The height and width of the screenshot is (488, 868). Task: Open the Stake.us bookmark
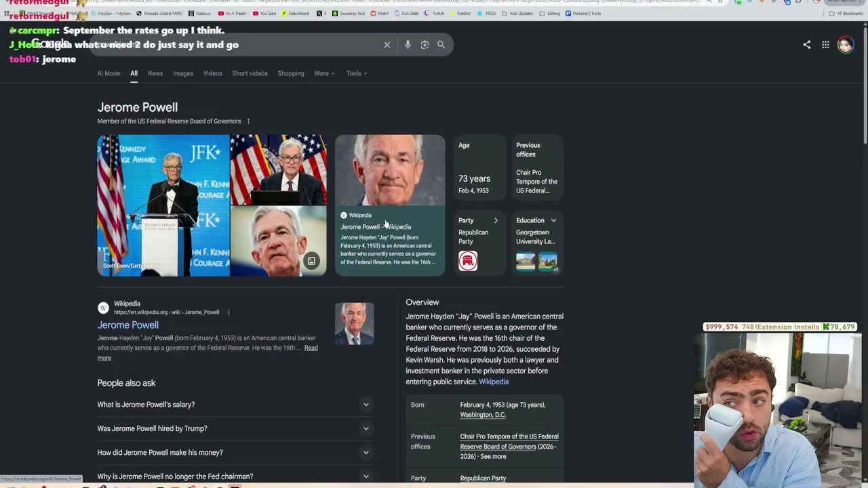point(199,14)
